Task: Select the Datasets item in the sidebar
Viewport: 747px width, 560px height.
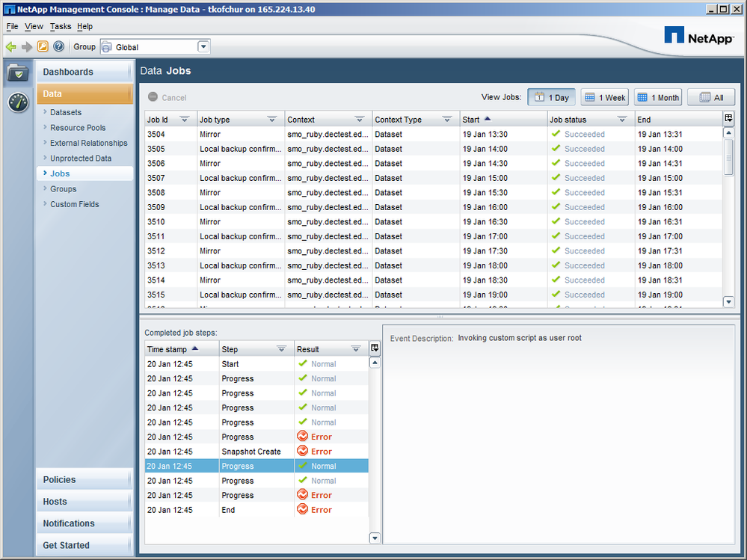Action: coord(66,112)
